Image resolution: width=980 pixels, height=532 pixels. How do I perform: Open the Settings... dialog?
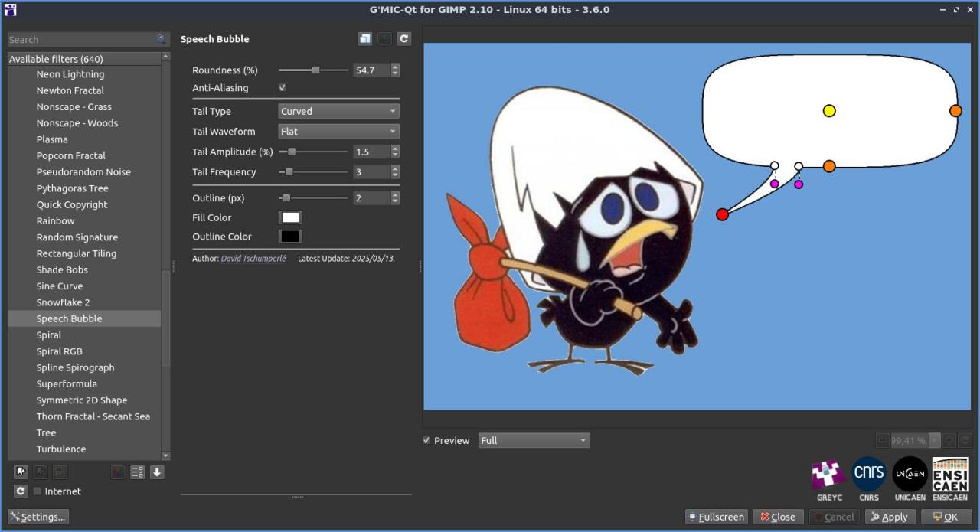(x=38, y=517)
